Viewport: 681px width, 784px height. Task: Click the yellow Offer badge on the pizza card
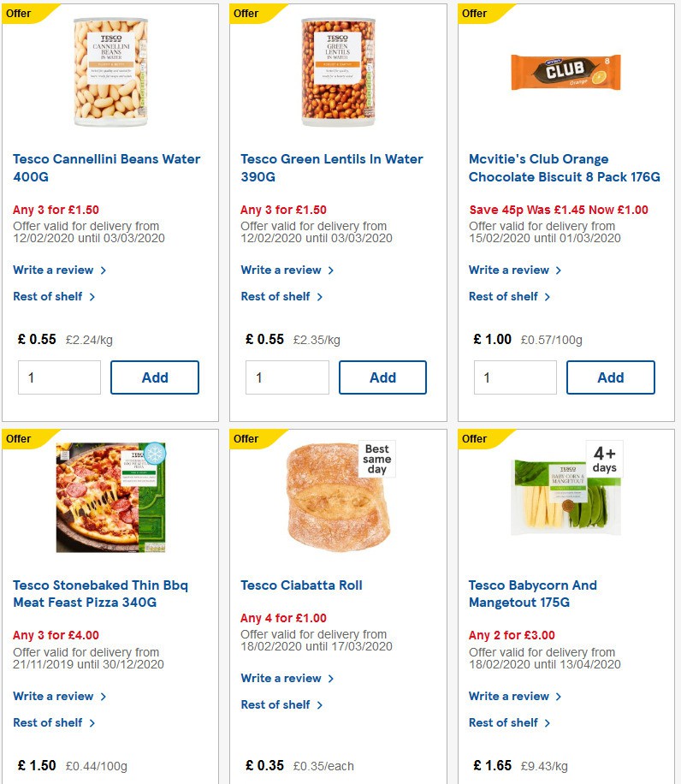[x=18, y=439]
